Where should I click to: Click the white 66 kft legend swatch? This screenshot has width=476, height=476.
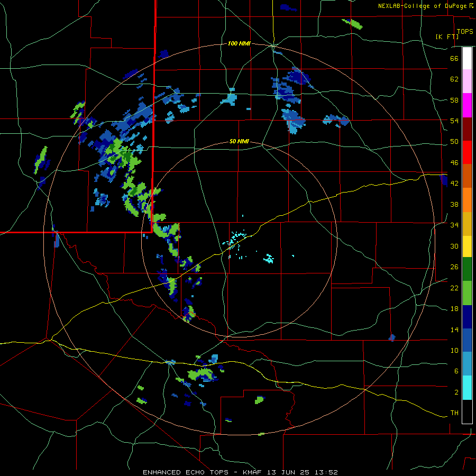click(x=467, y=58)
